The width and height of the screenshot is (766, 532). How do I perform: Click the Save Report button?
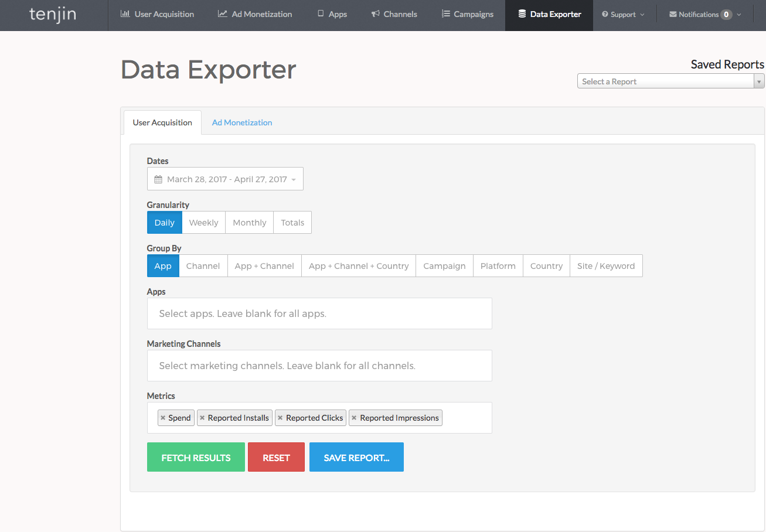(356, 457)
